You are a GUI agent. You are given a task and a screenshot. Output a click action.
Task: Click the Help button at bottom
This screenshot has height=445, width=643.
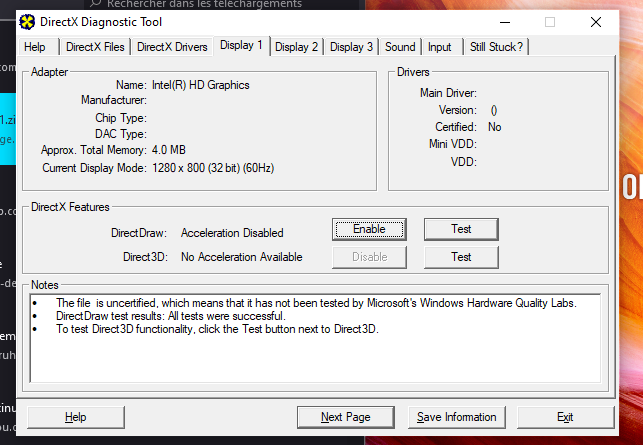pos(76,417)
